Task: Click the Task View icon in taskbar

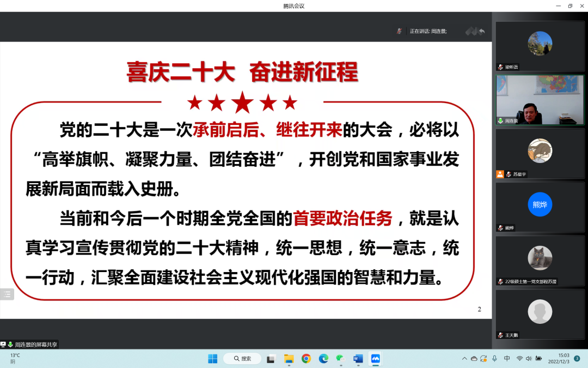Action: pyautogui.click(x=271, y=358)
